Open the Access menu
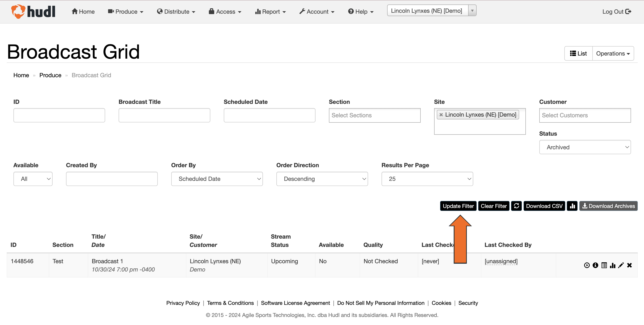 click(225, 11)
